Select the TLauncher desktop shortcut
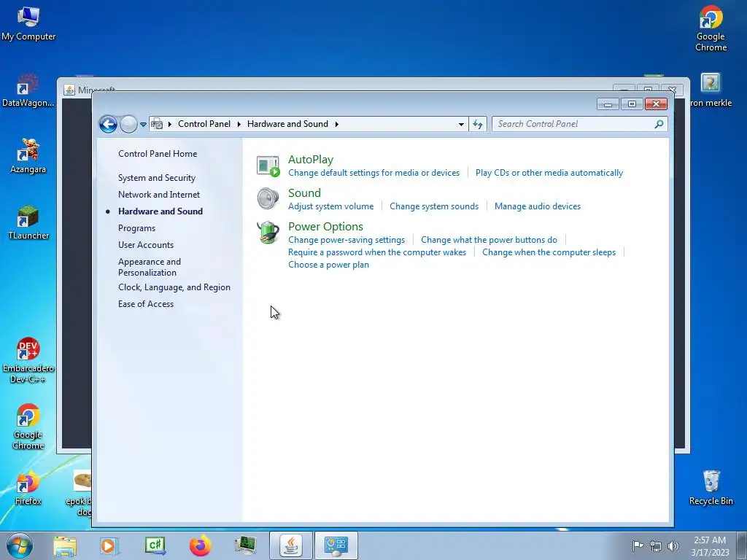 28,222
